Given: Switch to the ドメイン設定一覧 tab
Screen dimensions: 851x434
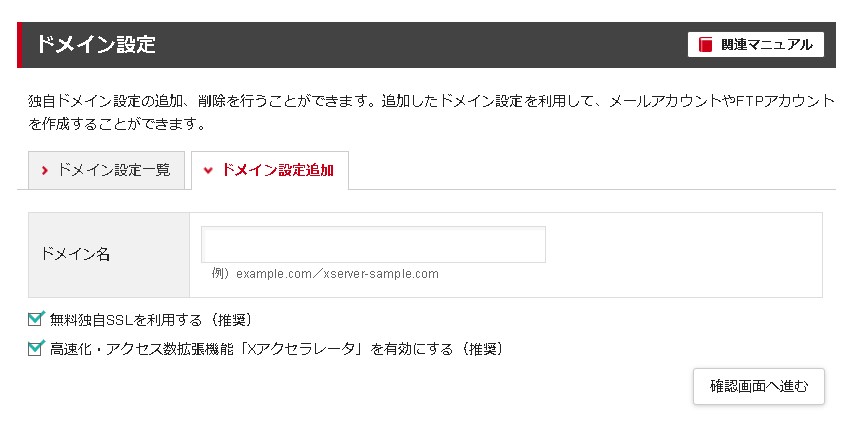Looking at the screenshot, I should pyautogui.click(x=107, y=170).
